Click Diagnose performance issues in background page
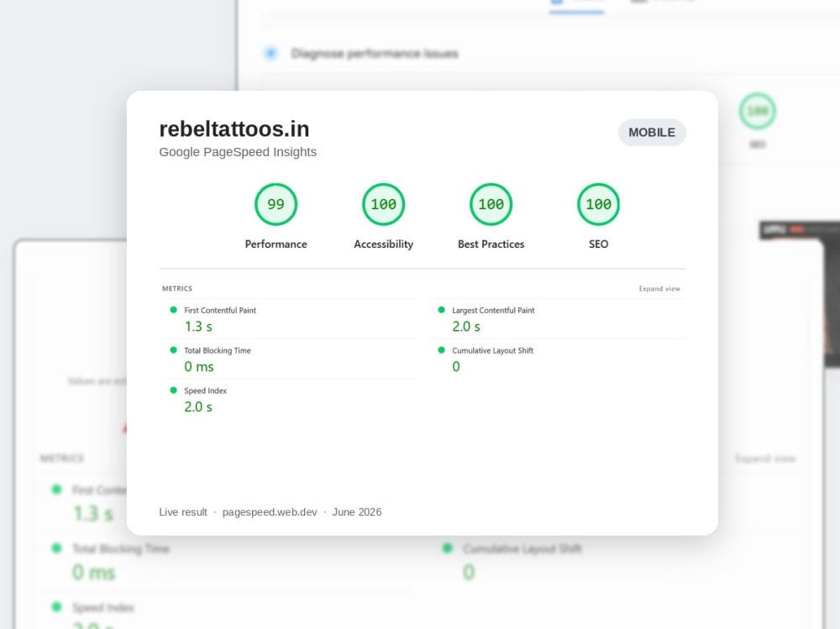Screen dimensions: 840x629 [375, 54]
